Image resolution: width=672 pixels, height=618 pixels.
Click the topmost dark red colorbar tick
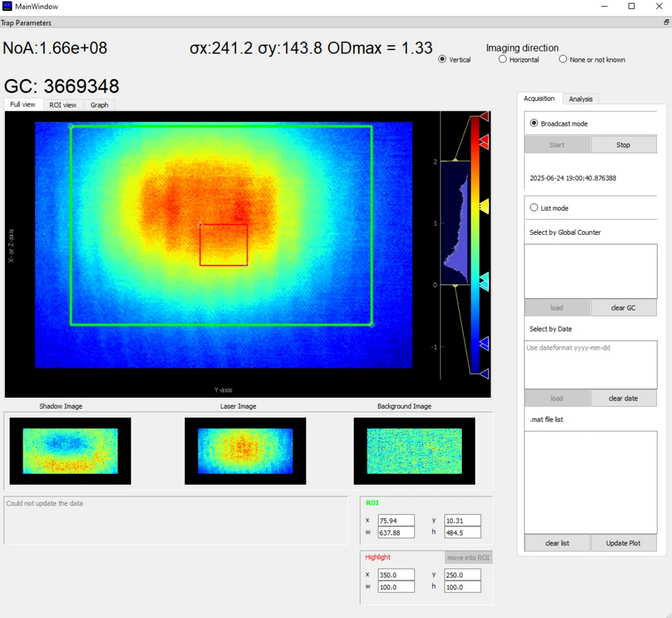coord(484,117)
